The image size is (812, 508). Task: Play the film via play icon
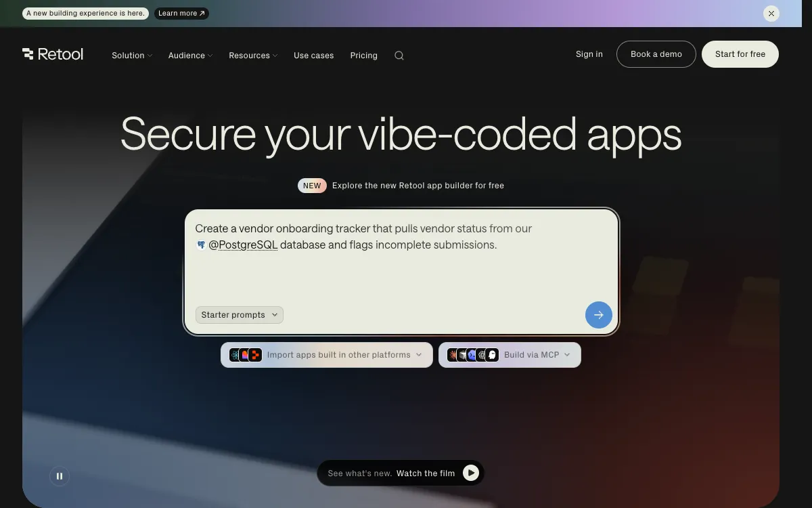coord(471,473)
